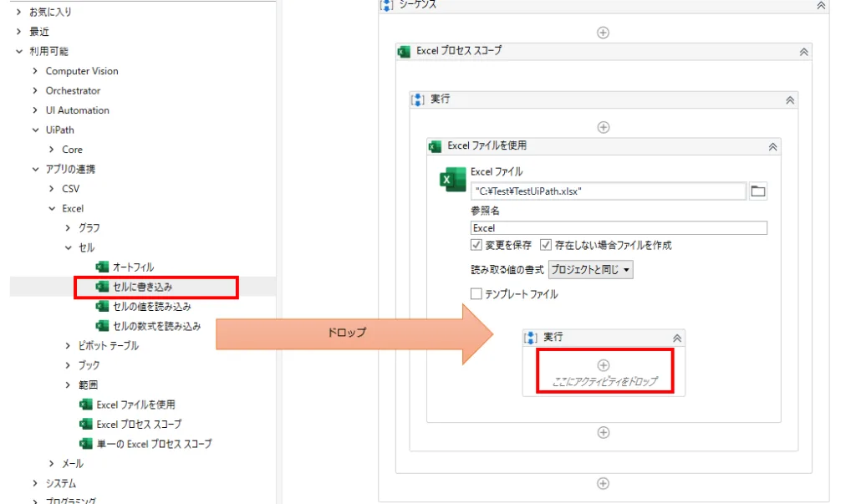Enable the テンプレート ファイル checkbox
The width and height of the screenshot is (856, 504).
tap(476, 294)
